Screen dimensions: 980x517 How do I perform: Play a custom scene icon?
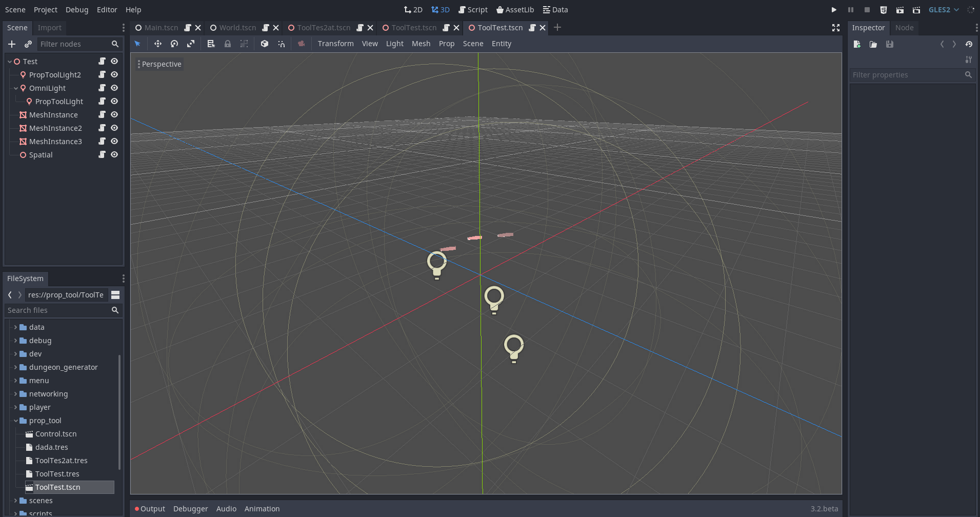click(916, 10)
